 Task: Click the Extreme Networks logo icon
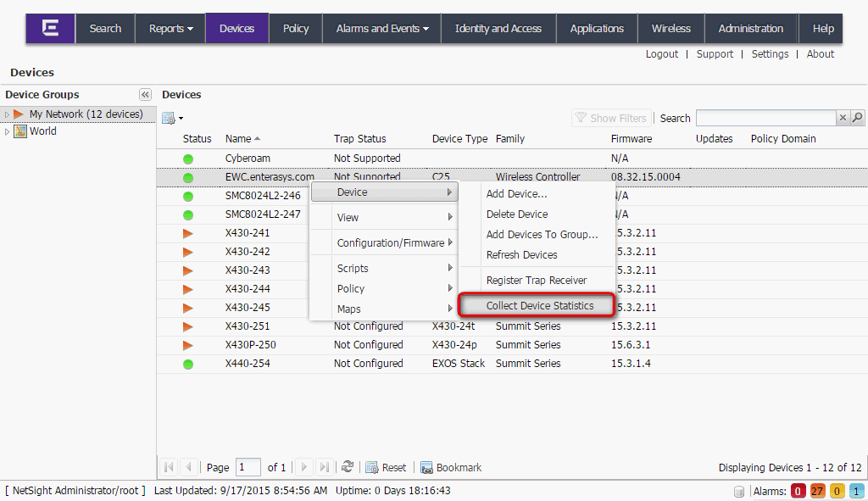[50, 28]
